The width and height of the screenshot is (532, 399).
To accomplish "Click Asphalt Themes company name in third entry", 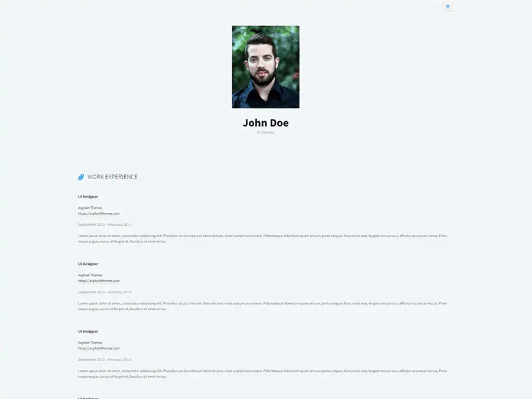I will point(90,342).
